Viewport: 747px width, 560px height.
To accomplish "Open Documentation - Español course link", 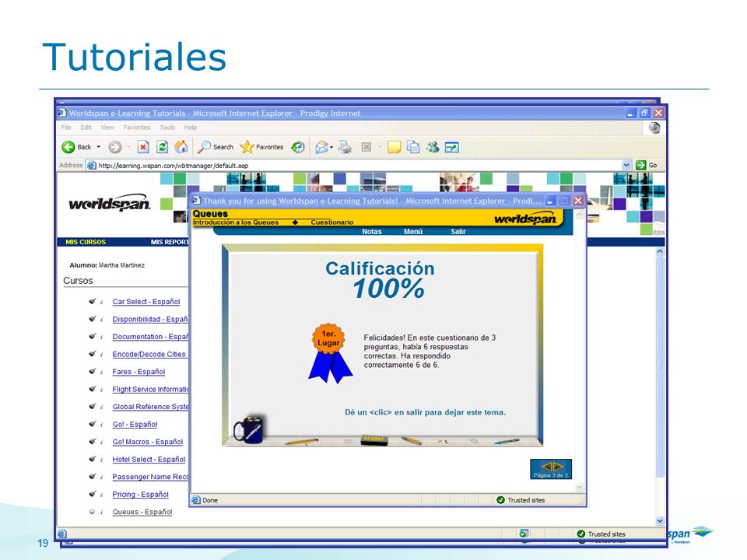I will [150, 337].
